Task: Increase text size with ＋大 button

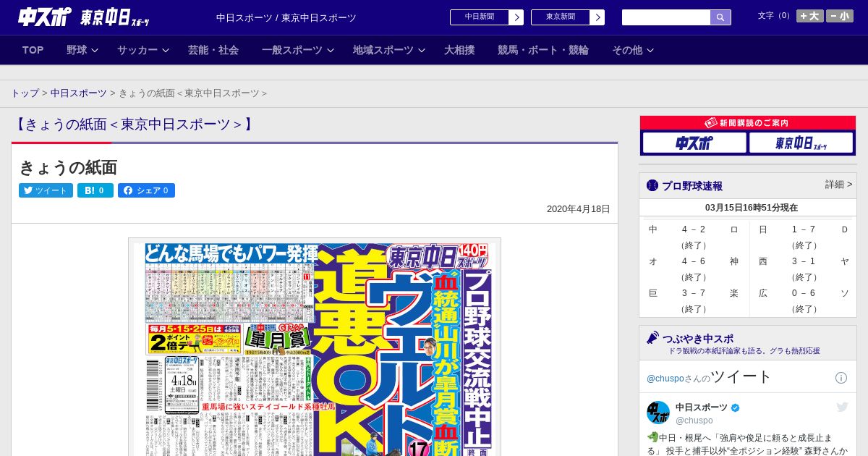Action: click(x=809, y=16)
